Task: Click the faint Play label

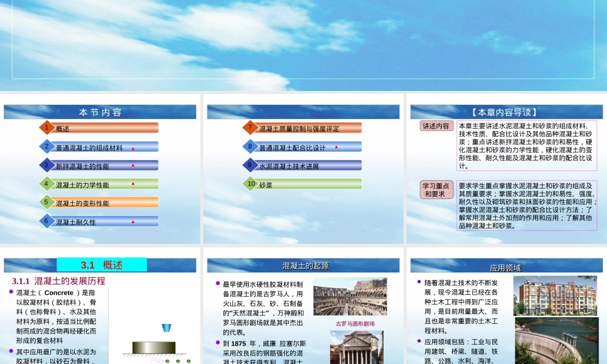Action: [157, 360]
